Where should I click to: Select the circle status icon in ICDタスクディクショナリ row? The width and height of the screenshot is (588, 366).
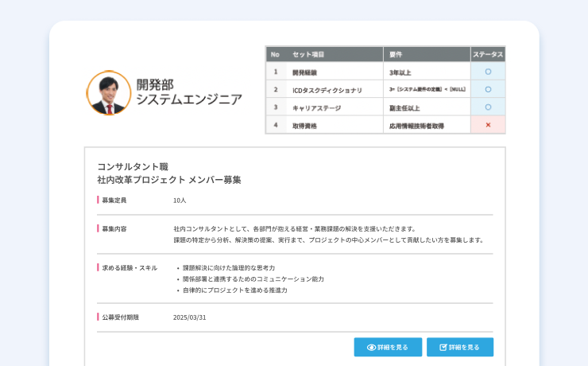point(488,89)
